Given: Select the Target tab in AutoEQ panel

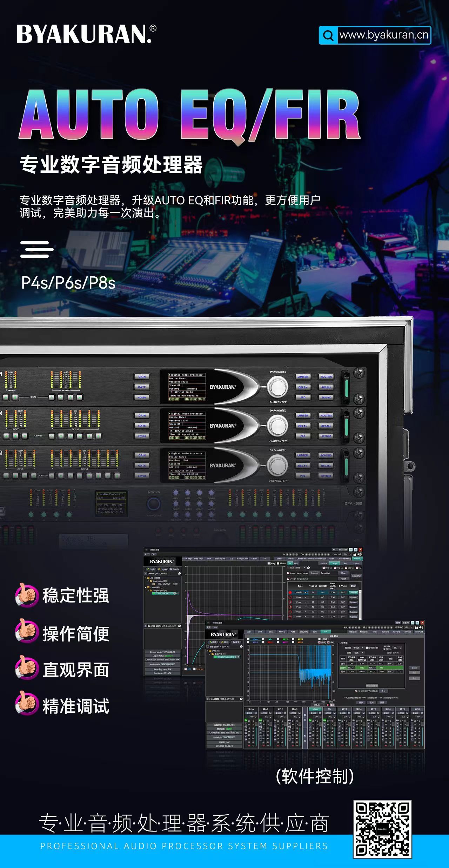Looking at the screenshot, I should pos(334,563).
